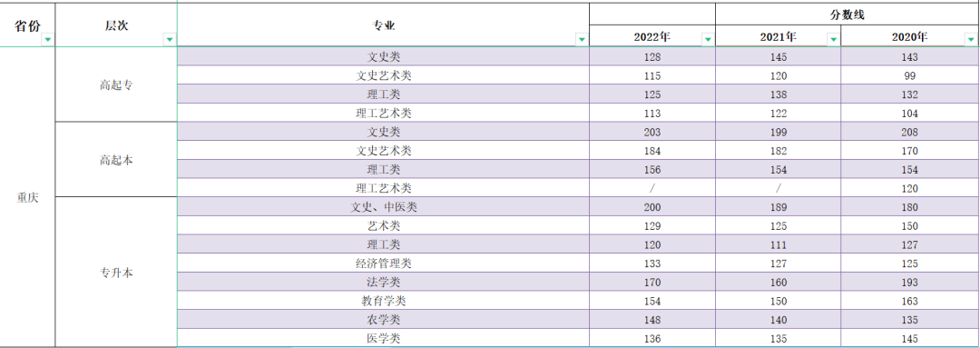Select the 2022年 header cell
980x348 pixels.
point(652,36)
